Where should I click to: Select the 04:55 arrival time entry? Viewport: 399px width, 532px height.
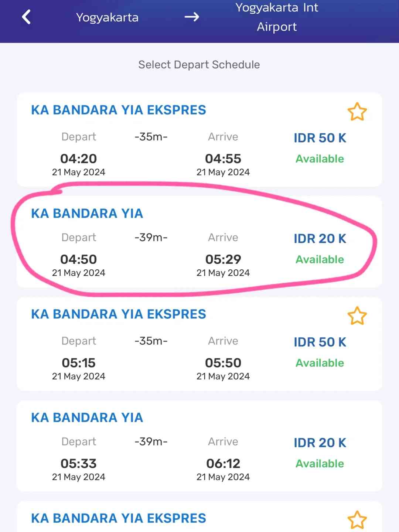[223, 158]
